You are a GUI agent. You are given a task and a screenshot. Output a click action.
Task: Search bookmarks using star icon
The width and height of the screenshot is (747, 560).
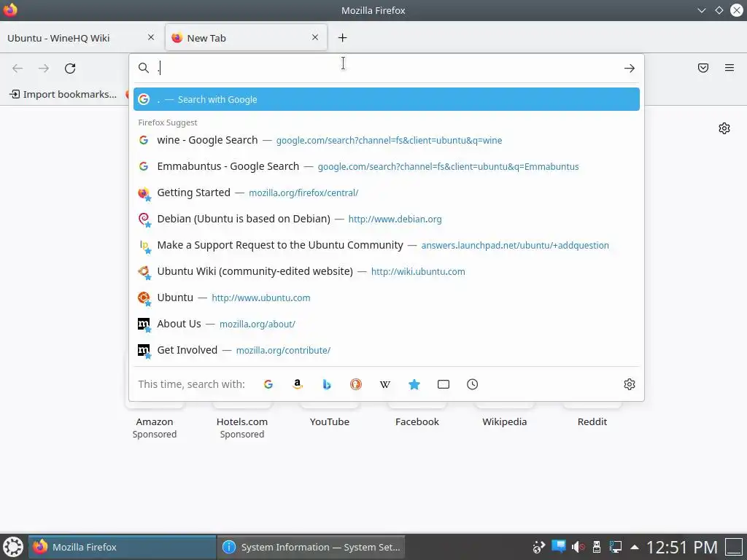click(x=414, y=384)
